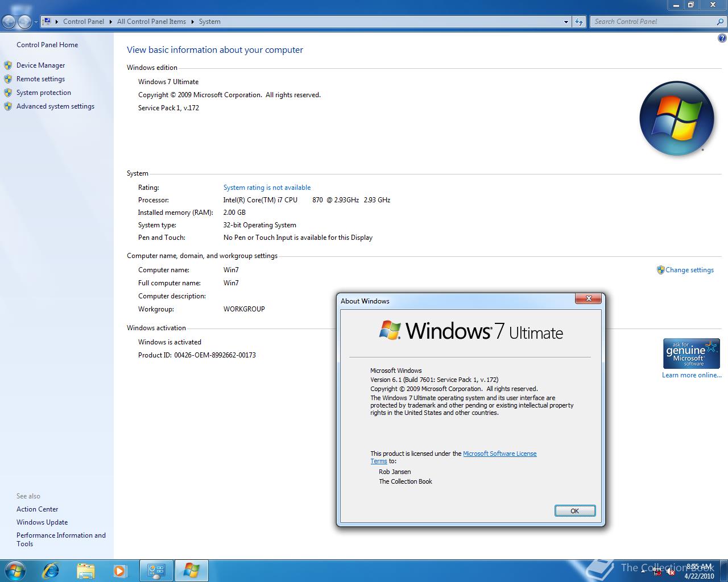Open Windows Update from the See also section

coord(42,522)
